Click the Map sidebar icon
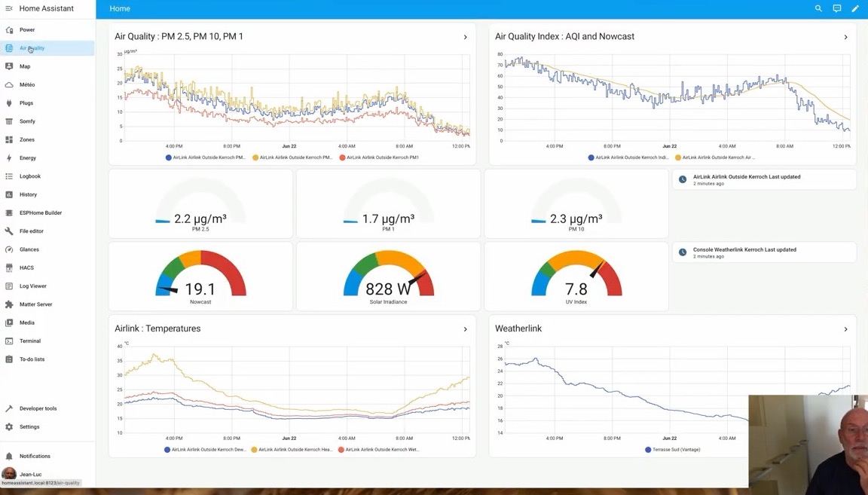 pyautogui.click(x=9, y=66)
